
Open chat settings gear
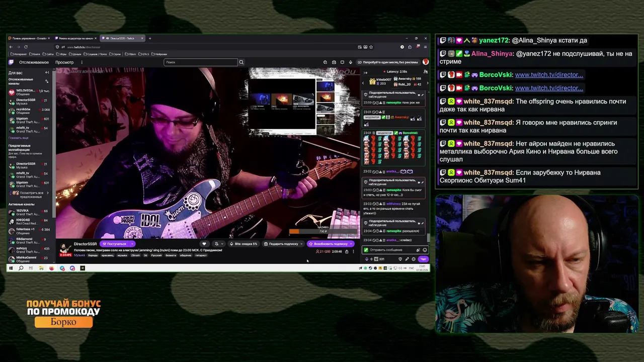click(x=414, y=259)
